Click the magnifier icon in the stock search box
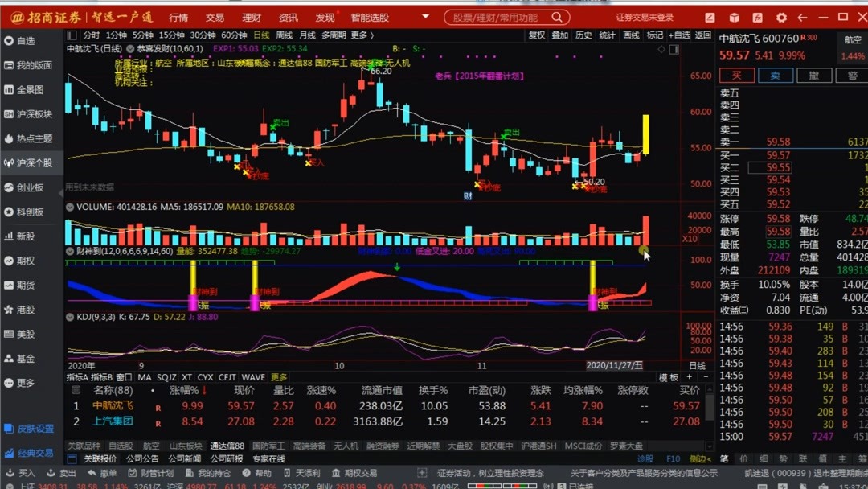The image size is (868, 489). click(557, 16)
